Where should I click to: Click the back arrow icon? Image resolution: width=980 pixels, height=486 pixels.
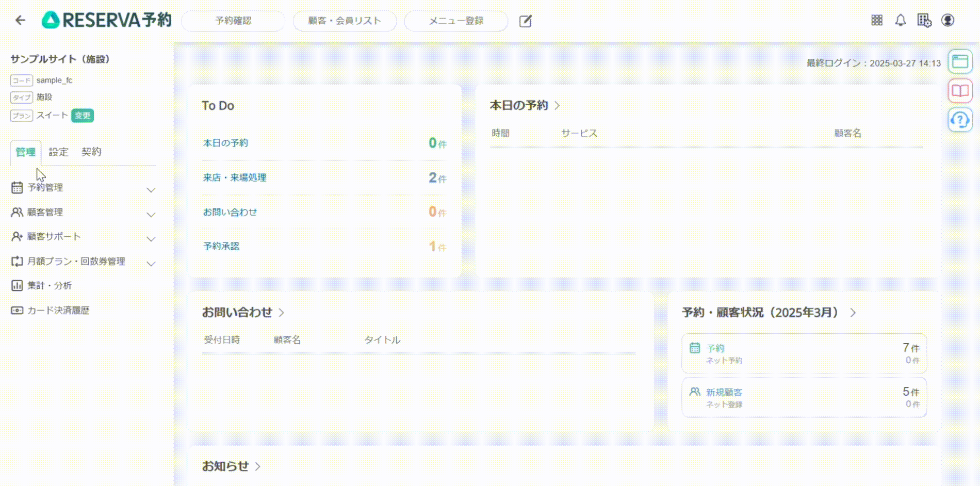pos(20,20)
